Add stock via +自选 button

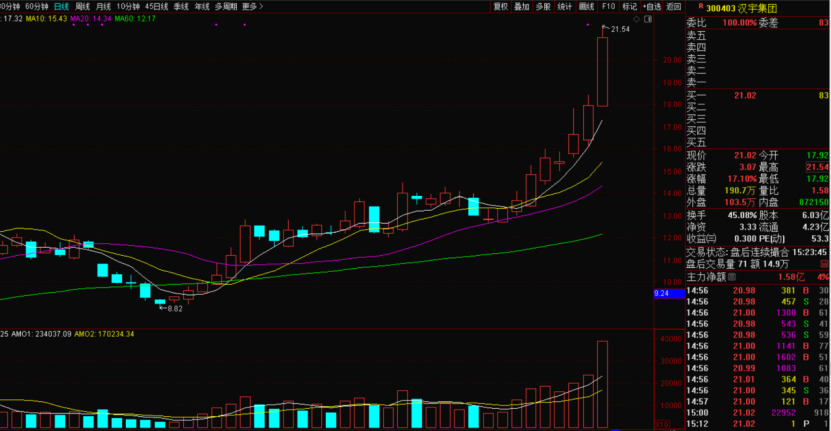(652, 6)
